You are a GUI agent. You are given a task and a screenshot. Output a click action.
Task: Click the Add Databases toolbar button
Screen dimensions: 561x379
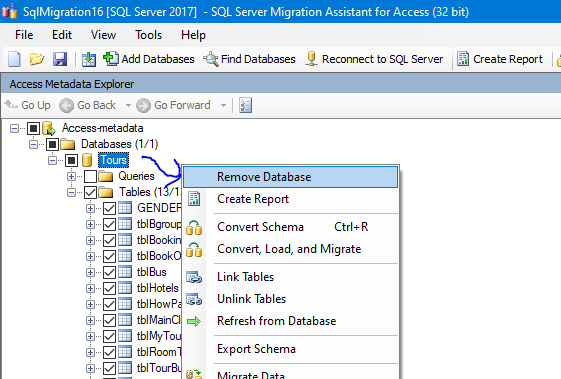(148, 59)
